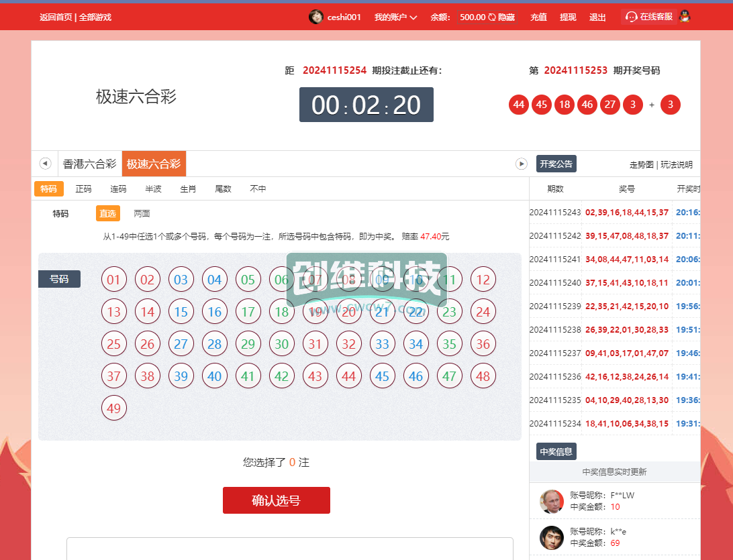Click 充值 recharge link
Screen dimensions: 733x560
(538, 17)
